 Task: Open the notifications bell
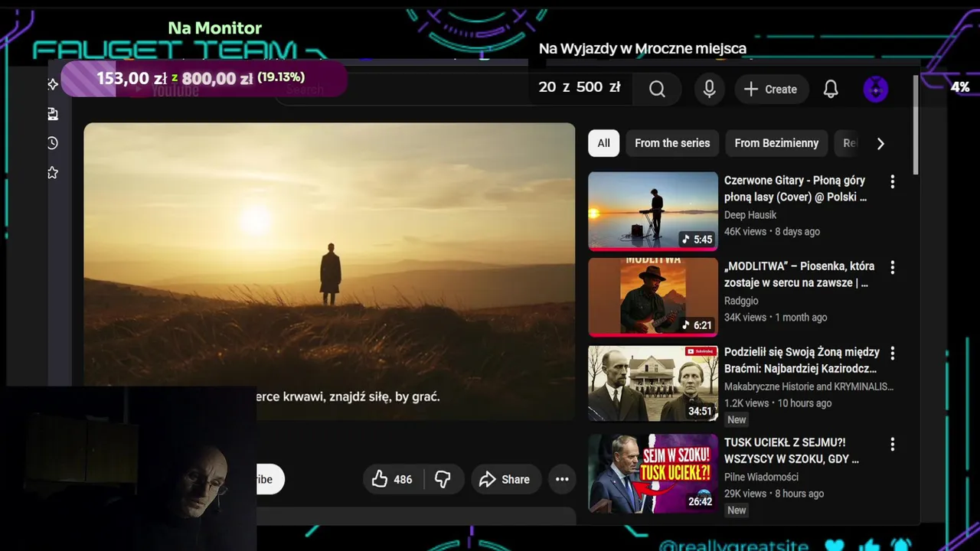831,90
